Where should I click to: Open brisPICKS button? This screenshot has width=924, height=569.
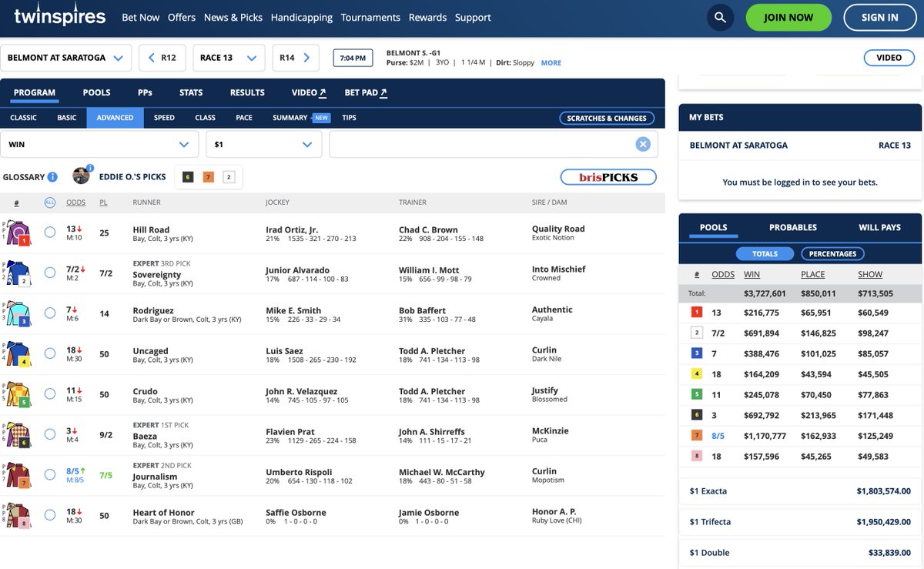coord(608,177)
